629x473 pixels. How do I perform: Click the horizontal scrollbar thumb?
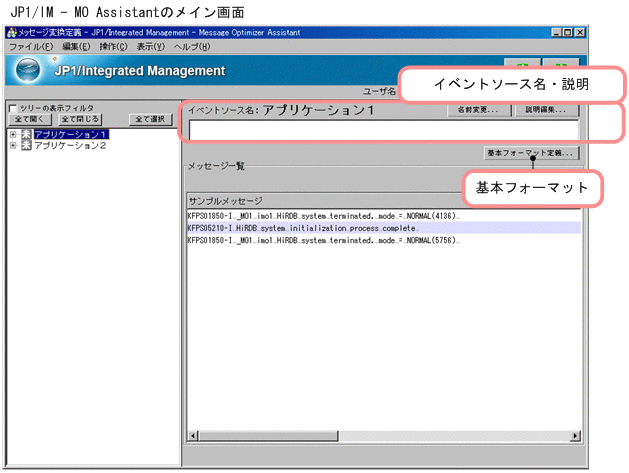pos(268,436)
